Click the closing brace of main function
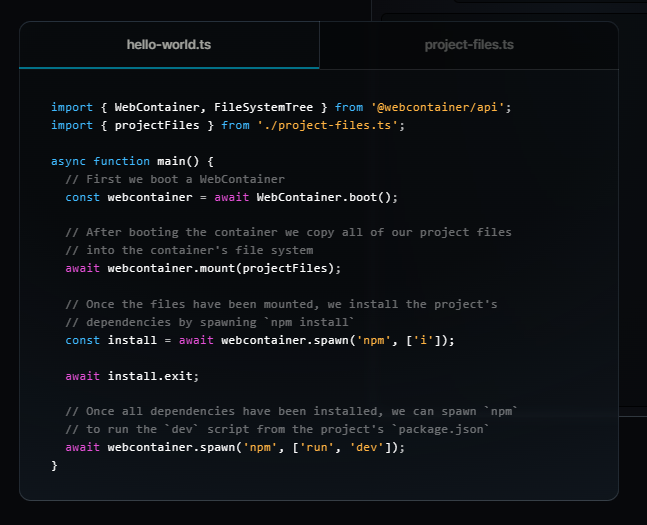647x525 pixels. click(55, 465)
